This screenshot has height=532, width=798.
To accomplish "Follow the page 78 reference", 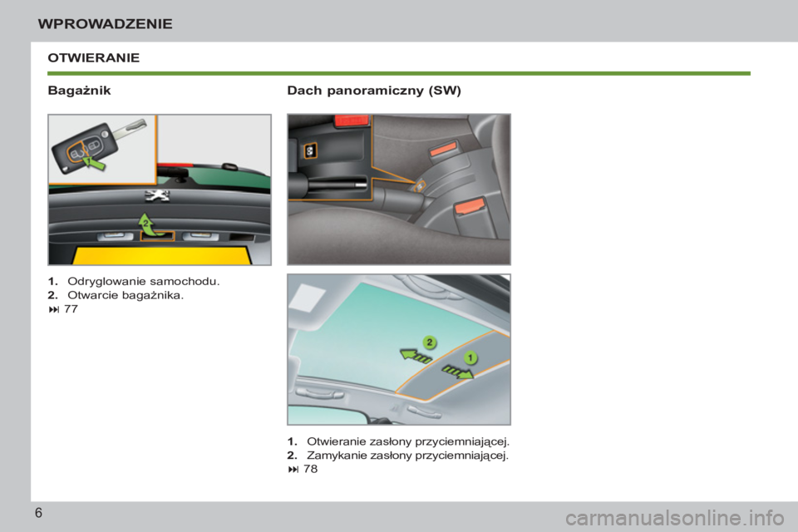I will (310, 469).
